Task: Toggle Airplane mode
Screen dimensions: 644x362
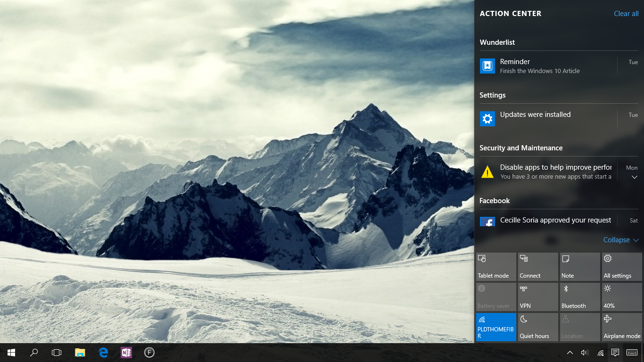Action: [622, 327]
